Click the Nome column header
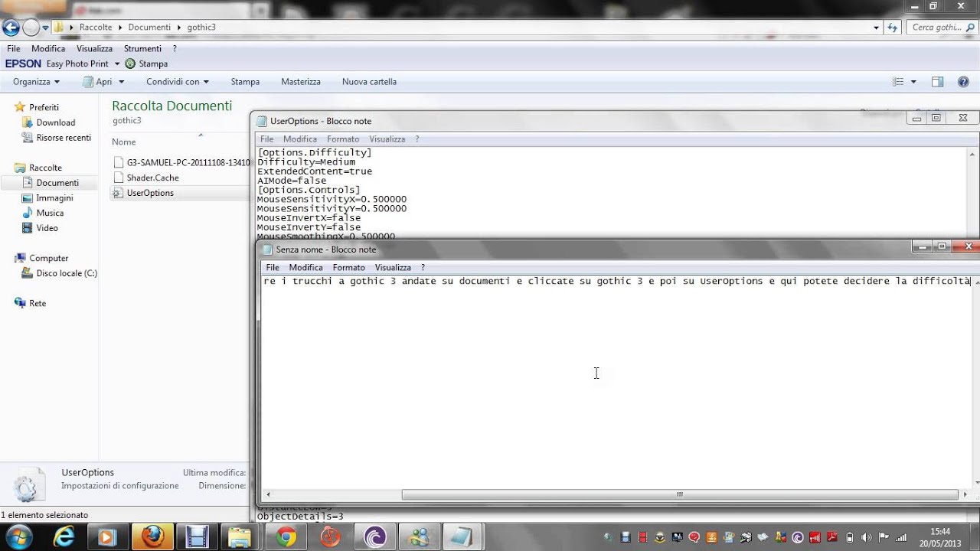The image size is (980, 551). coord(124,142)
